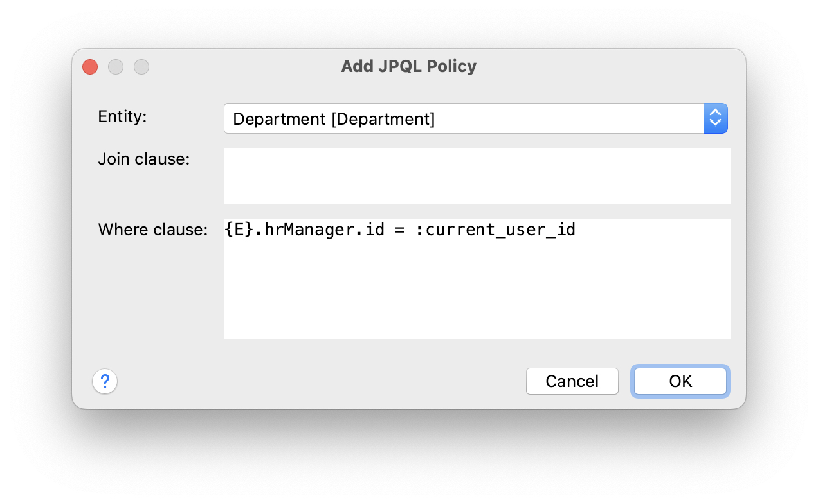Expand the Entity dropdown arrow
This screenshot has height=504, width=818.
coord(715,118)
